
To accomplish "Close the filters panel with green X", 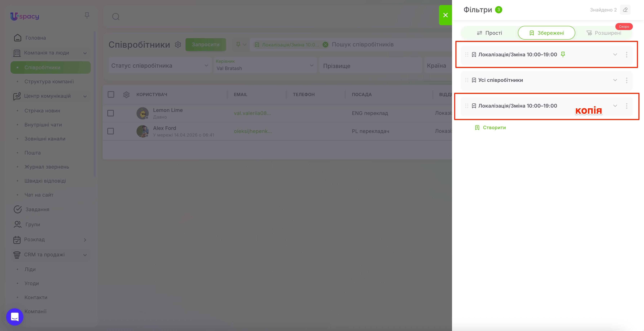I will click(445, 15).
